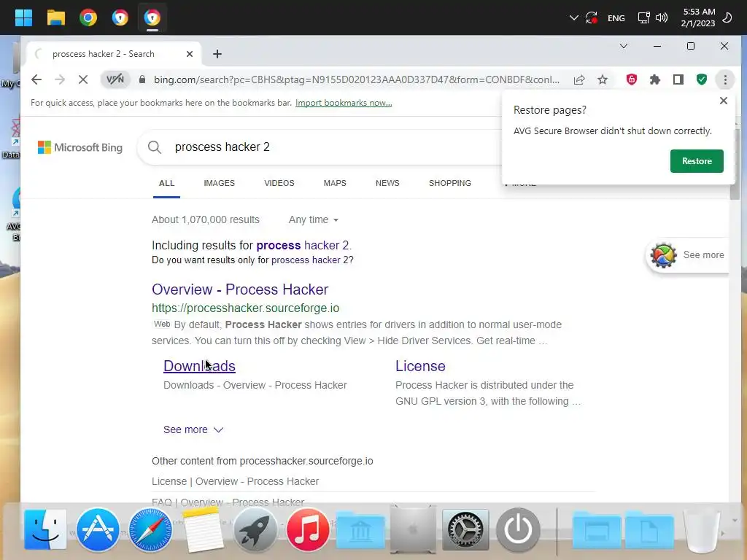Close the proscess hacker 2 tab
This screenshot has height=560, width=747.
(x=190, y=54)
